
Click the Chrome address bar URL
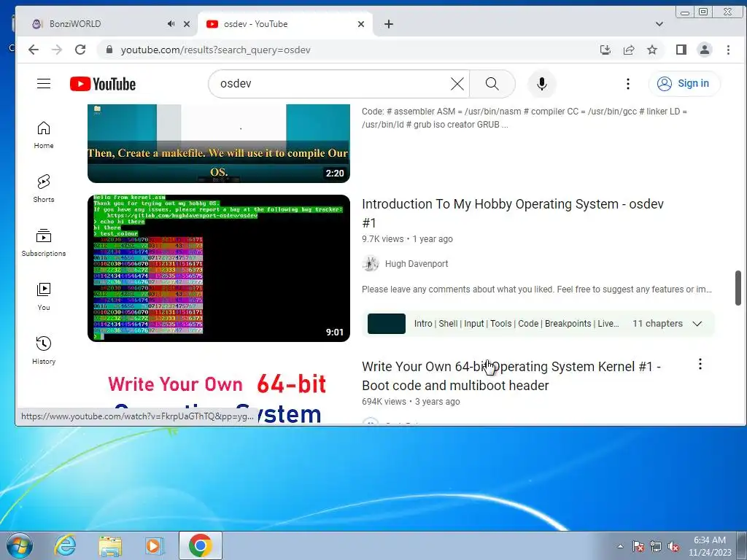216,50
